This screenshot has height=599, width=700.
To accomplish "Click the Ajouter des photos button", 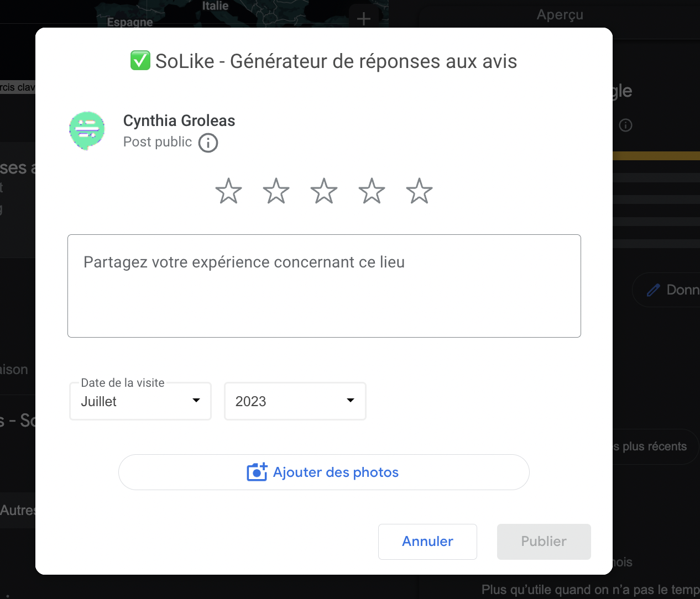I will click(324, 472).
